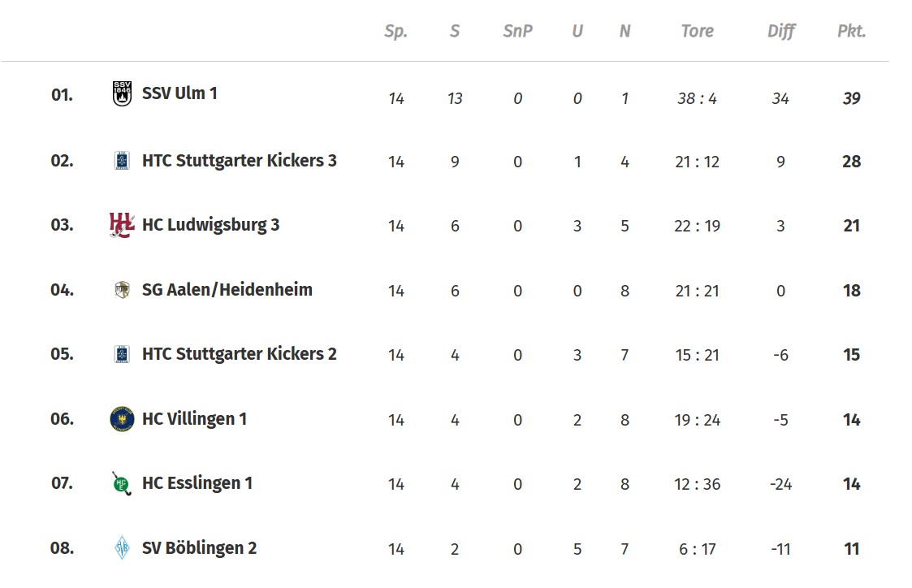The height and width of the screenshot is (588, 912).
Task: Click HTC Stuttgarter Kickers 3 crest icon
Action: [x=122, y=161]
